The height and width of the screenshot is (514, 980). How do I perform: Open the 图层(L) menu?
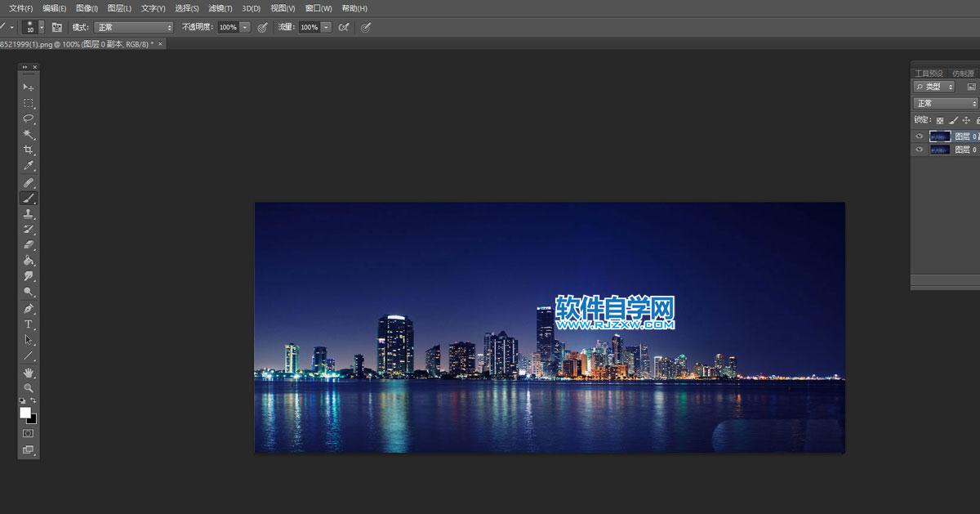119,8
